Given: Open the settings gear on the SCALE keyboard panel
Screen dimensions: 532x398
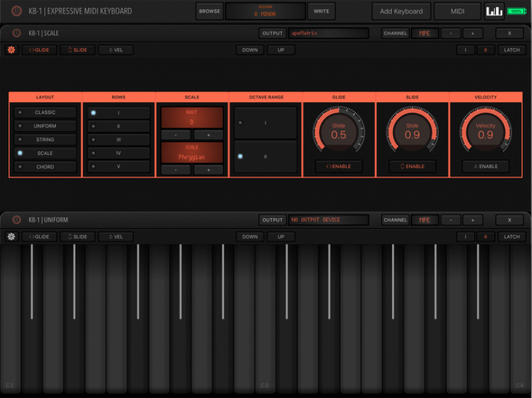Looking at the screenshot, I should [11, 49].
